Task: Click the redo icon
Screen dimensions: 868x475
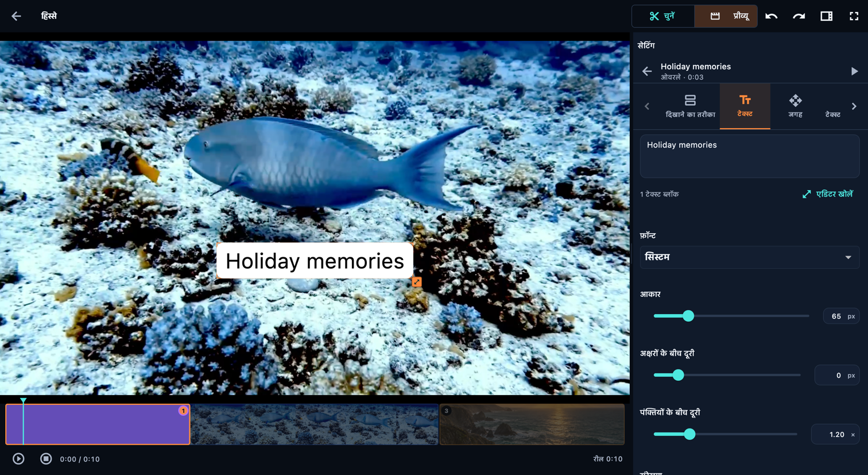Action: coord(799,16)
